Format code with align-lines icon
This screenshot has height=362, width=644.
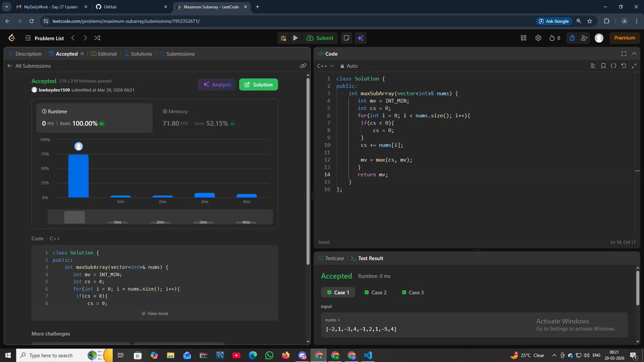[593, 66]
